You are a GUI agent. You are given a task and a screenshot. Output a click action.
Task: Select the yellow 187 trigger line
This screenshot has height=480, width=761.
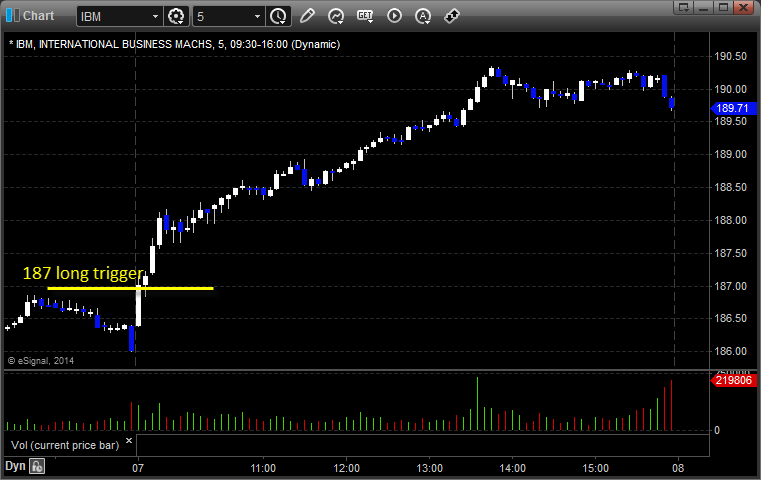coord(130,288)
